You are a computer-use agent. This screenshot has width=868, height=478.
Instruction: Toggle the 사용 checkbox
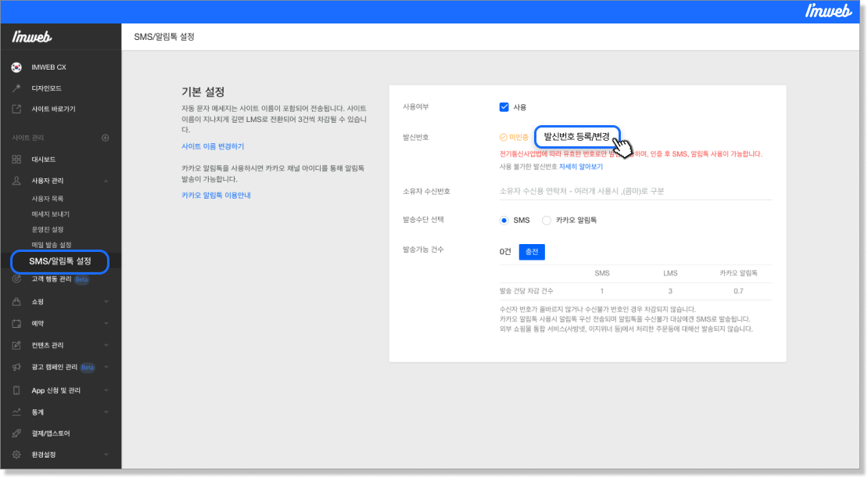504,107
